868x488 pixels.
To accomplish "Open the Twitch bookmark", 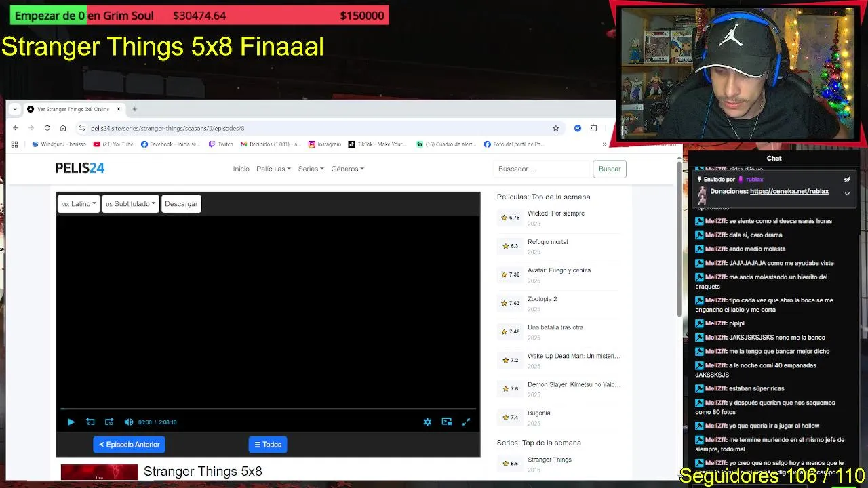I will 220,144.
